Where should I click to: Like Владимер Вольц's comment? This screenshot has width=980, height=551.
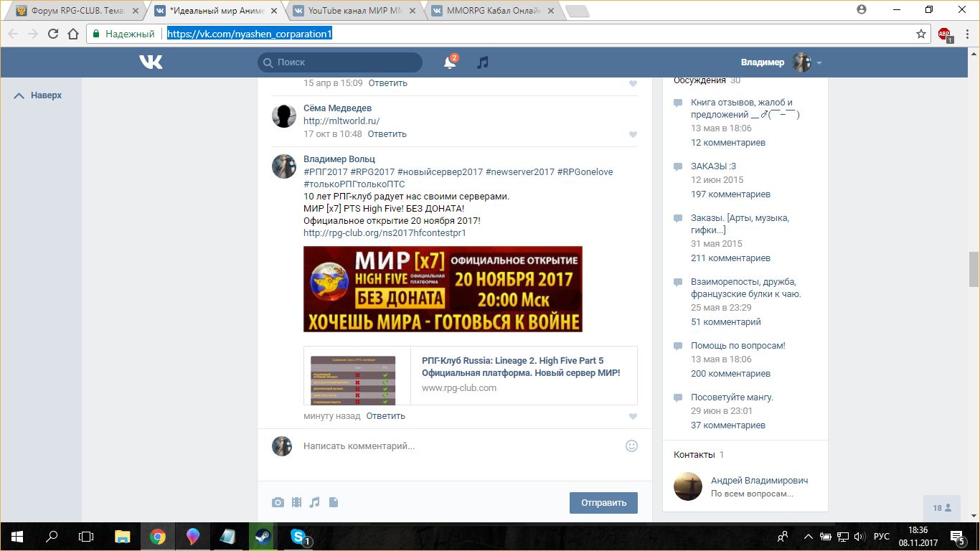[632, 417]
